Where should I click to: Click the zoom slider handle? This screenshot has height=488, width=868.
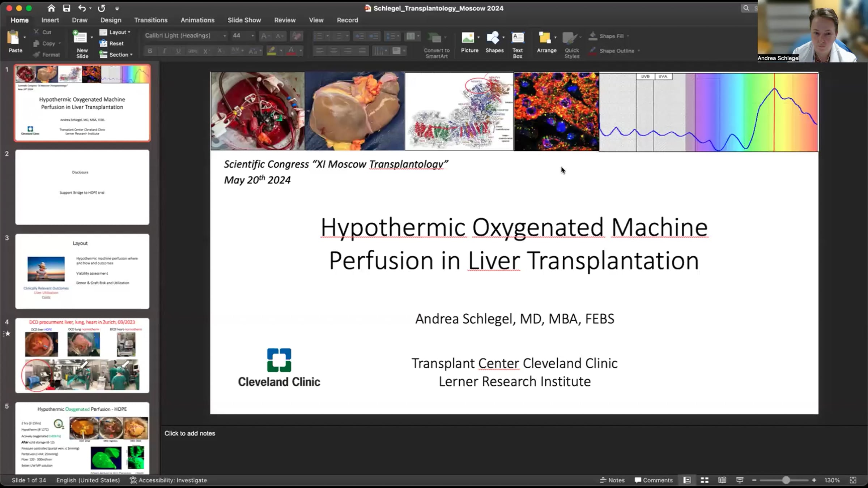point(786,480)
